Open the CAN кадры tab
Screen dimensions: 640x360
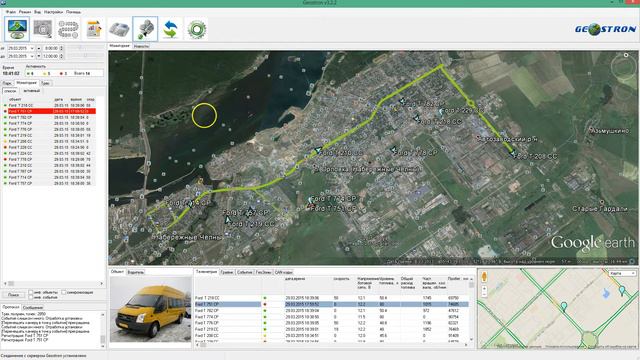tap(283, 272)
